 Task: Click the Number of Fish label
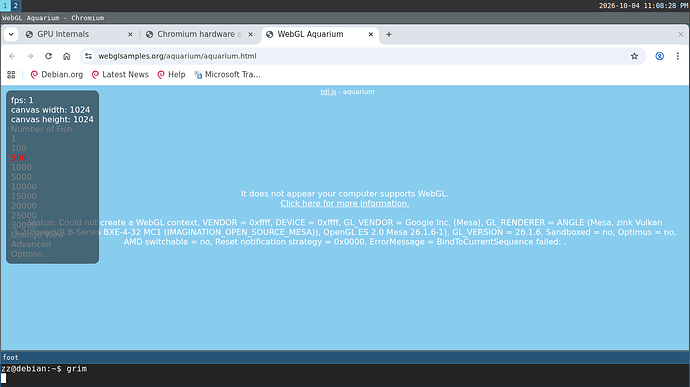coord(41,129)
